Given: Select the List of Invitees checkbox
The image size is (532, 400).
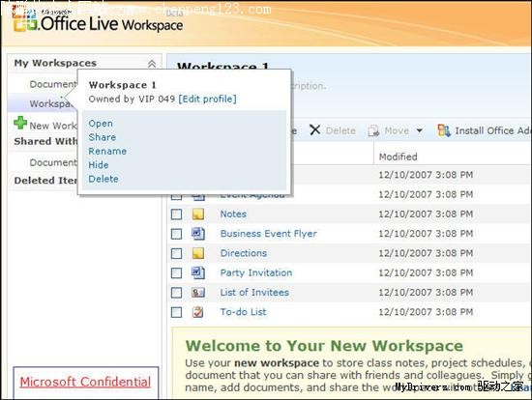Looking at the screenshot, I should tap(176, 293).
